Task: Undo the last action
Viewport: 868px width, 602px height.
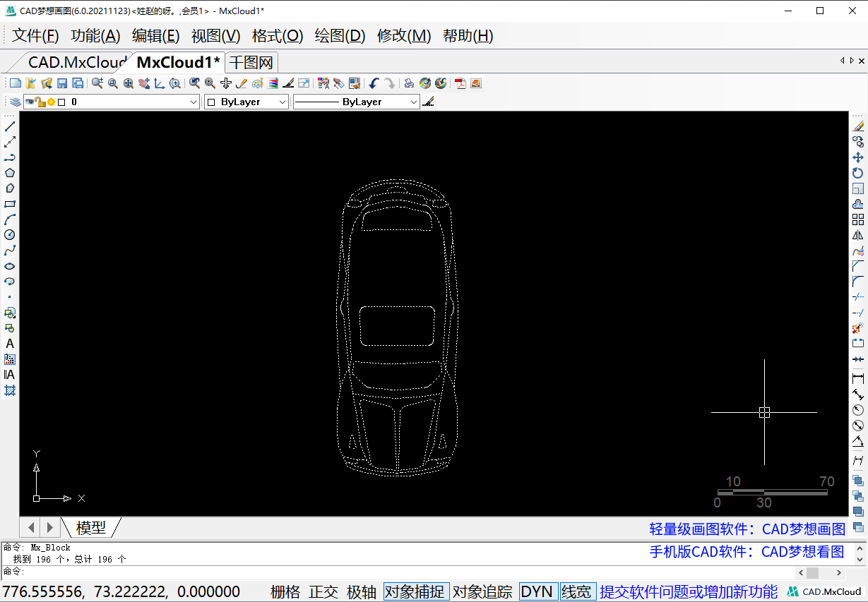Action: click(374, 83)
